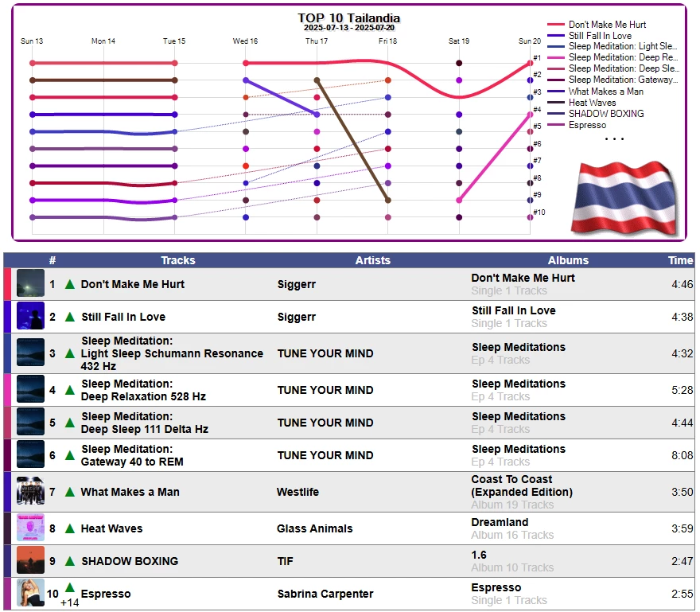Click the Time column header
The image size is (700, 612).
click(680, 260)
